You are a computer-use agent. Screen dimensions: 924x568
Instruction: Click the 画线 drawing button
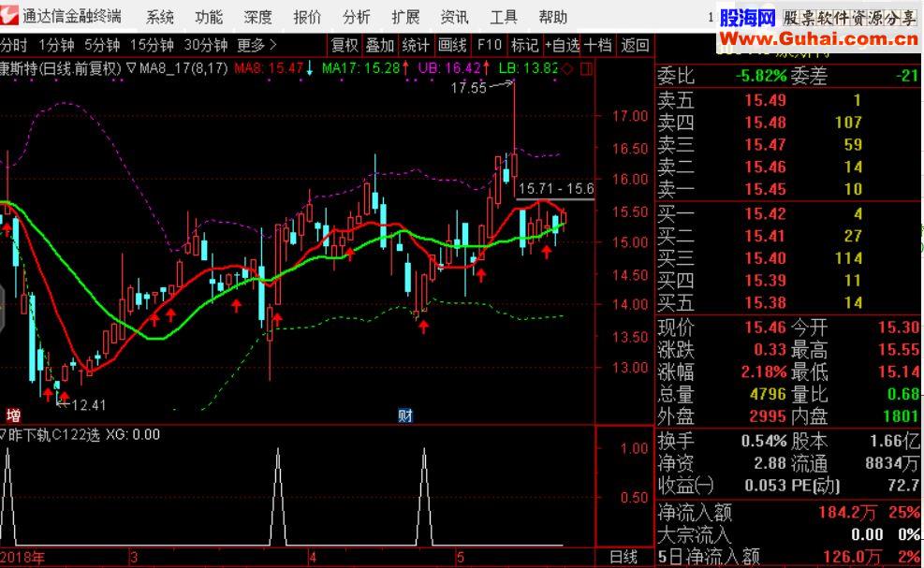[x=452, y=45]
